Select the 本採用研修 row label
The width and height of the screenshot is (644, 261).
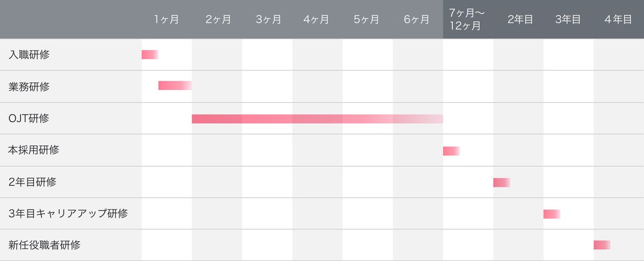click(x=34, y=150)
